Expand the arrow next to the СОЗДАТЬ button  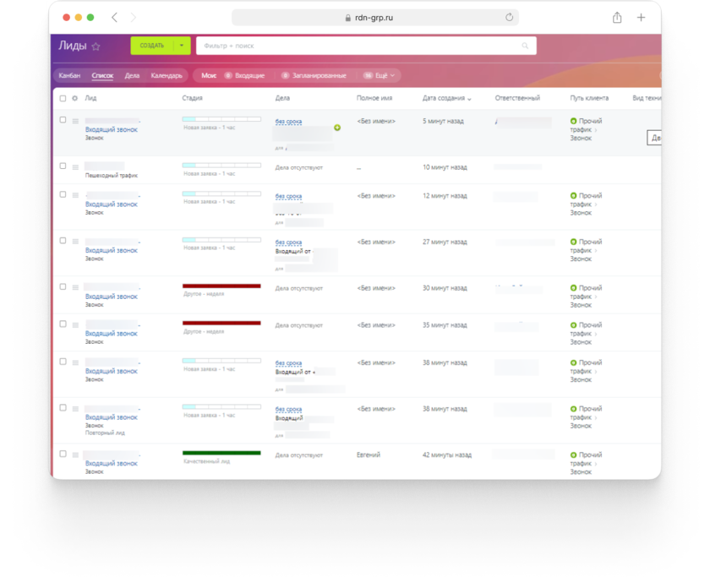coord(182,46)
